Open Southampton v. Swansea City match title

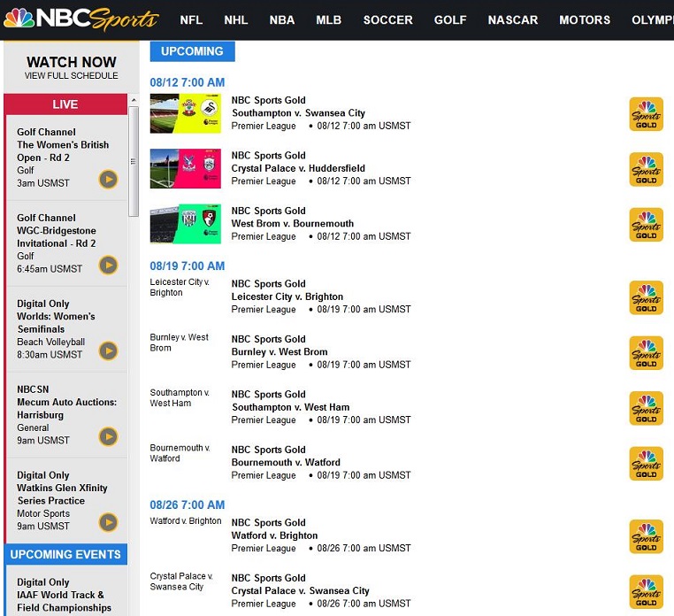[x=298, y=113]
